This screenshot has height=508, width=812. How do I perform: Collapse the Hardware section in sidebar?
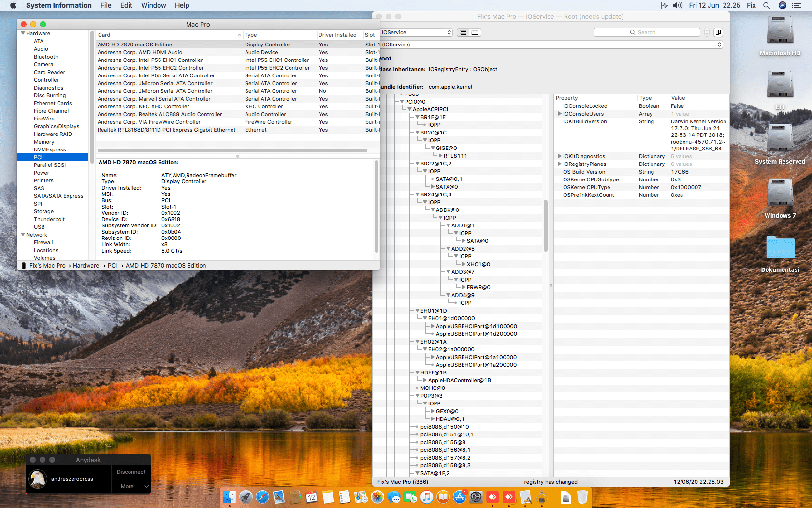(x=23, y=33)
